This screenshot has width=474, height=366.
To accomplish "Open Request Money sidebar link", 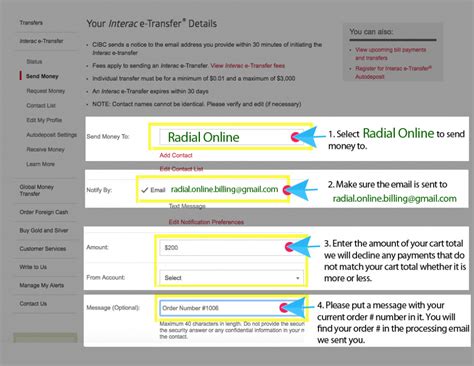I will click(x=46, y=91).
